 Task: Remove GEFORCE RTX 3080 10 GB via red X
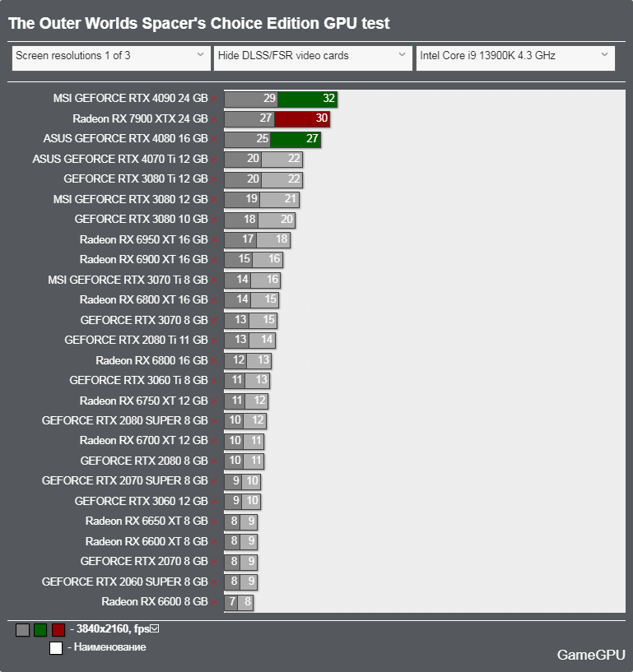coord(214,220)
